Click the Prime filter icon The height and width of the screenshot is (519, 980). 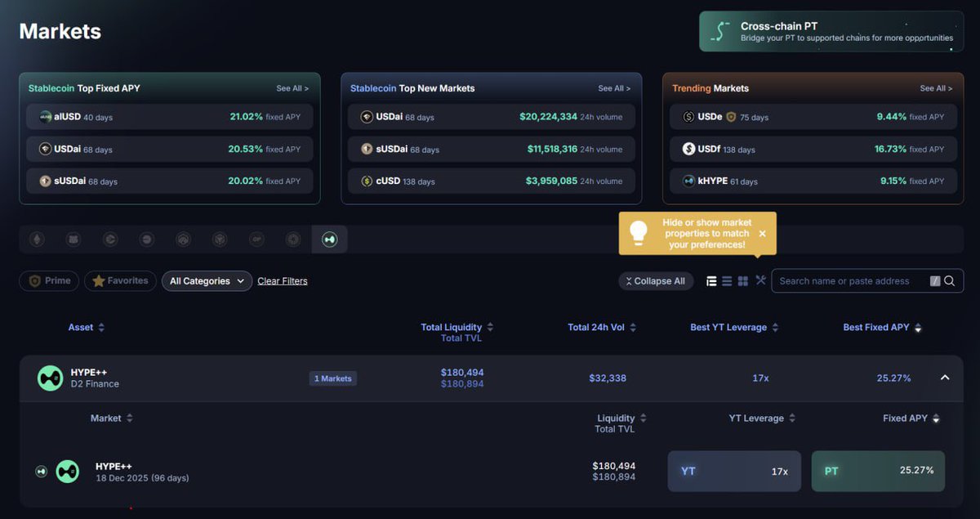pos(48,280)
